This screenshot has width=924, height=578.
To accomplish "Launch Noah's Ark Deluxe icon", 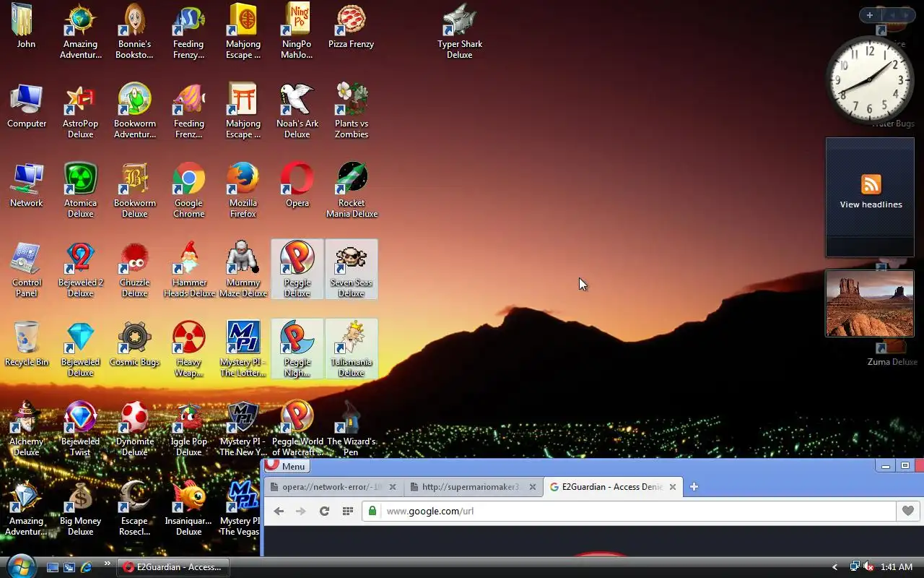I will 297,111.
